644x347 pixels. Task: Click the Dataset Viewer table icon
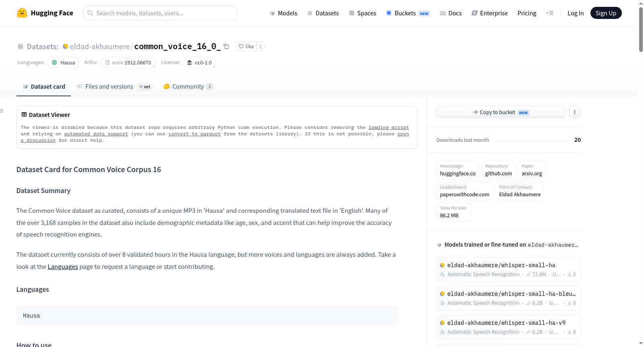[x=24, y=115]
